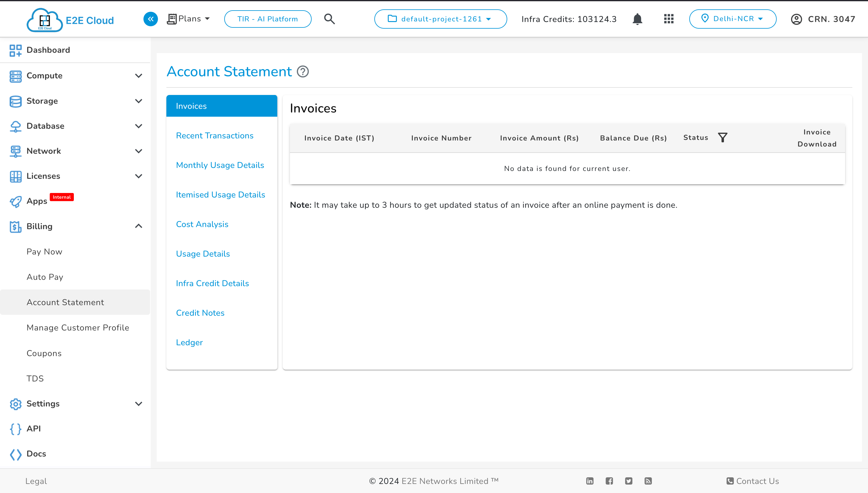Image resolution: width=868 pixels, height=493 pixels.
Task: Open Pay Now under Billing
Action: pos(44,251)
